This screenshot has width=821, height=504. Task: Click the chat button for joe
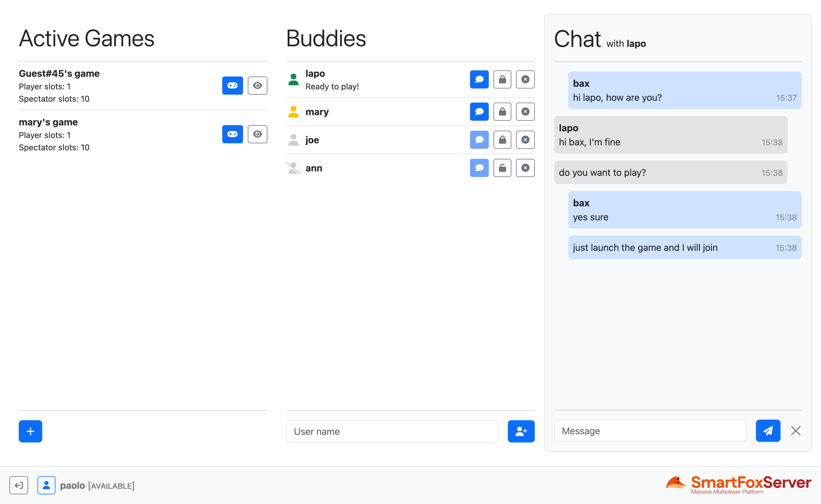479,140
